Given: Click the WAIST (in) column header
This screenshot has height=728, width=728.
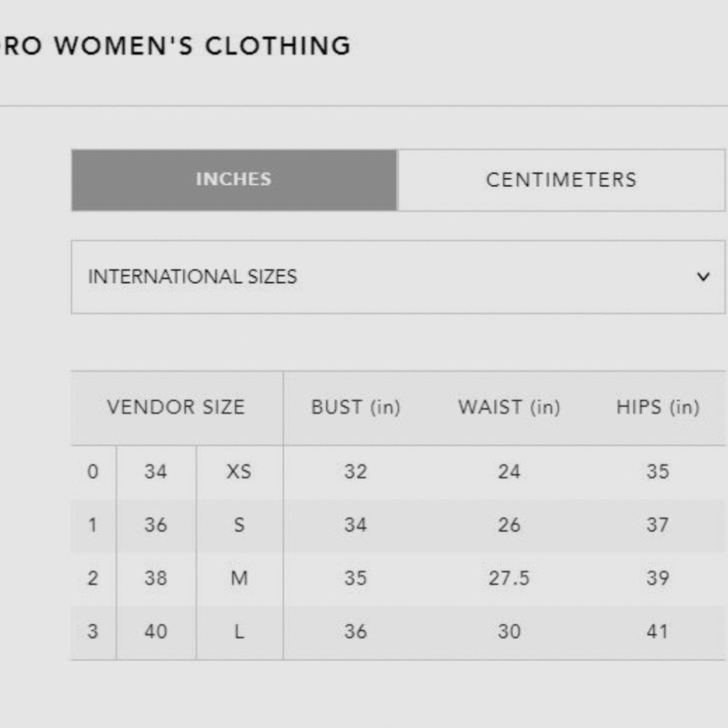Looking at the screenshot, I should tap(509, 407).
